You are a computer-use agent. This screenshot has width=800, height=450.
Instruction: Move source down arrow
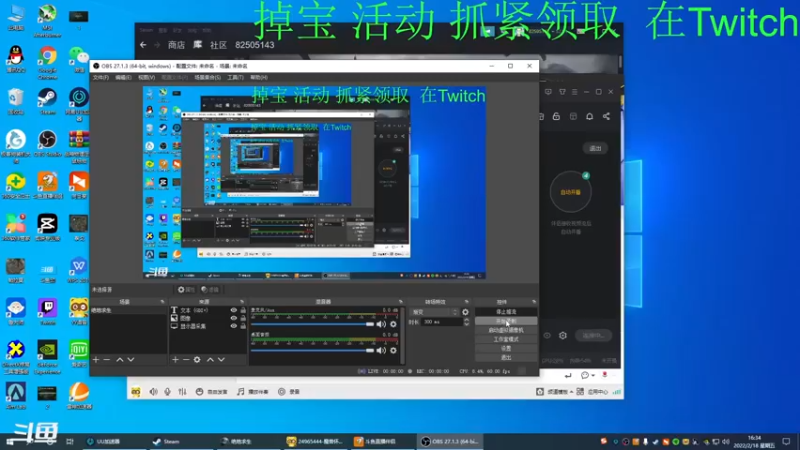point(221,360)
